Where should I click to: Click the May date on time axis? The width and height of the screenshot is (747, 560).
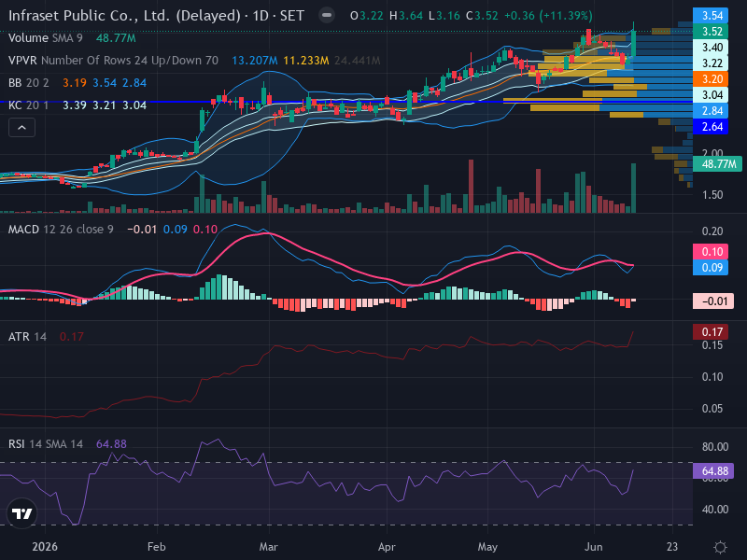pyautogui.click(x=487, y=547)
